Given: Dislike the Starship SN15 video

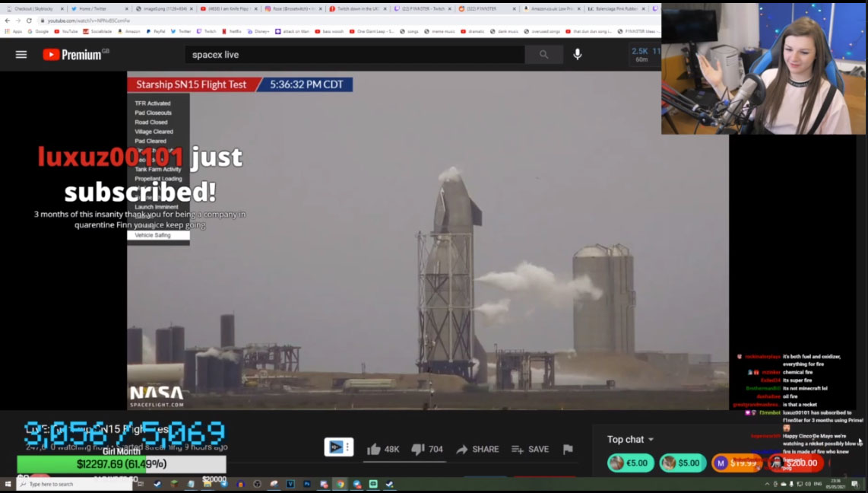Looking at the screenshot, I should click(427, 449).
